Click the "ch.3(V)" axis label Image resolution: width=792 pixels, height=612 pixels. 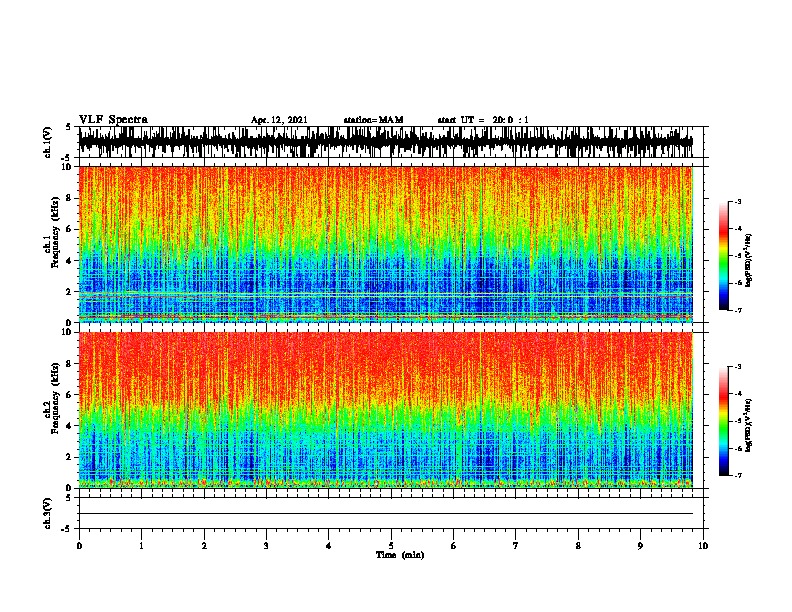coord(47,513)
